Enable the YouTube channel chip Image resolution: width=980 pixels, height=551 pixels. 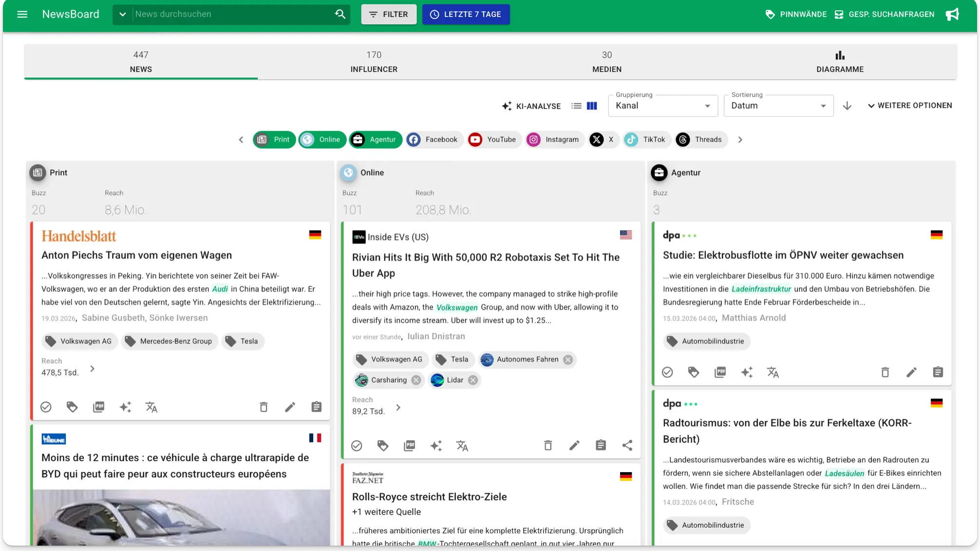coord(494,140)
